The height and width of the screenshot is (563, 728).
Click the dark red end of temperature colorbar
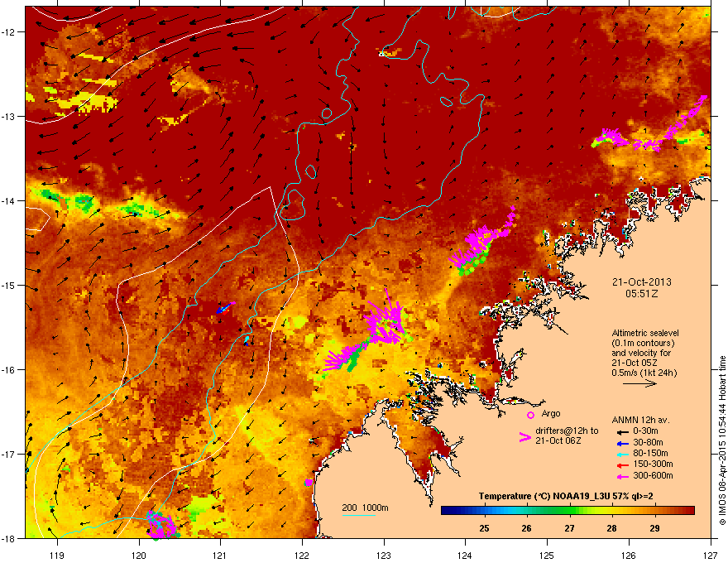click(687, 511)
